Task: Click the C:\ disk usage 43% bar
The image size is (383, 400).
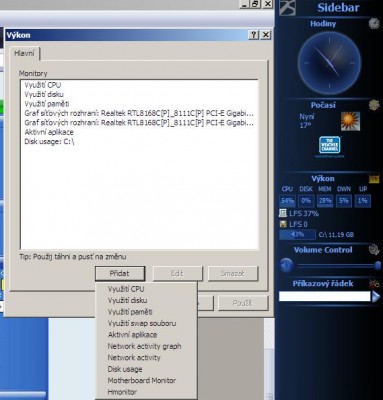Action: 297,235
